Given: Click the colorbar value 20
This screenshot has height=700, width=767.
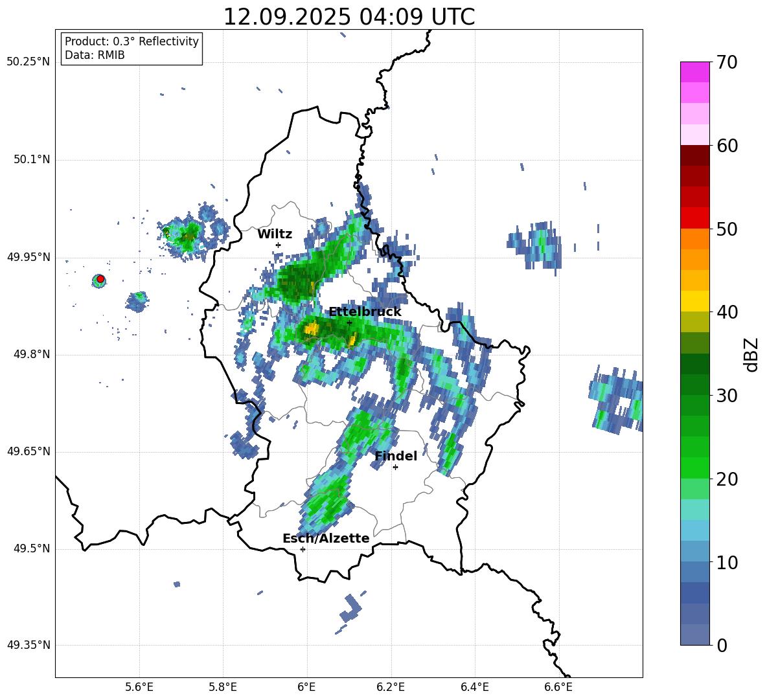Looking at the screenshot, I should (x=727, y=479).
